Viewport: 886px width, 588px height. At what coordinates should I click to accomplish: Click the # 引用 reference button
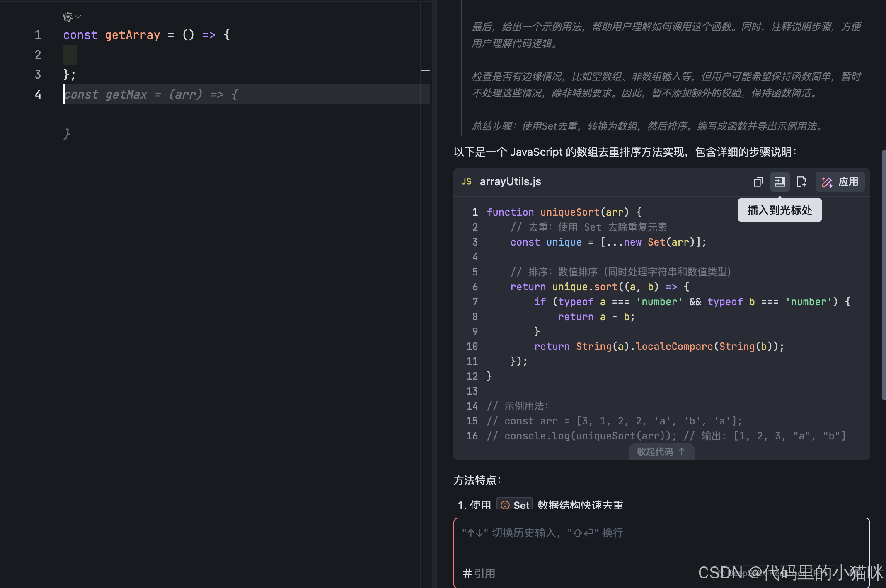pos(479,573)
